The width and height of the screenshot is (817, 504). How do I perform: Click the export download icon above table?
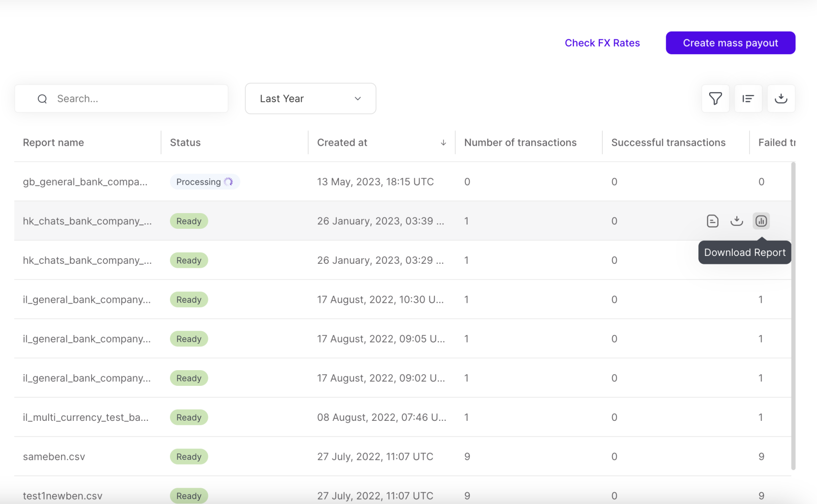click(781, 98)
